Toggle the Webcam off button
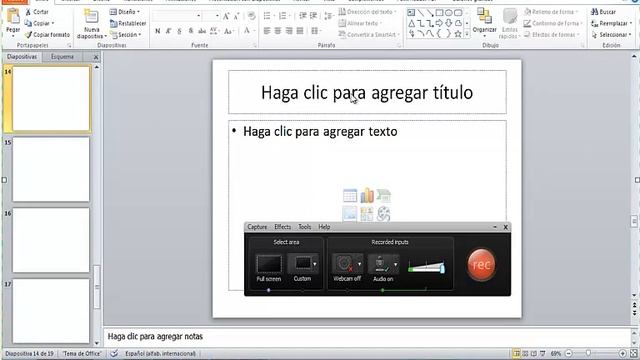 coord(347,268)
